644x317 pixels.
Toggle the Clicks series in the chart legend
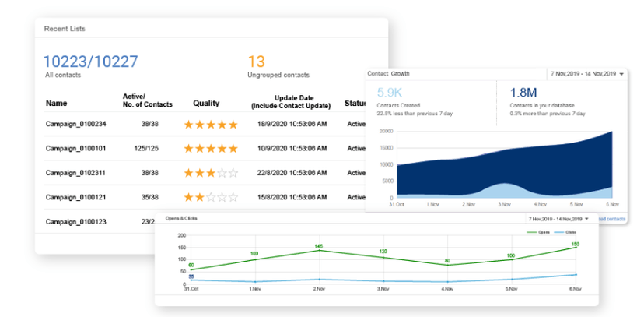pyautogui.click(x=565, y=232)
